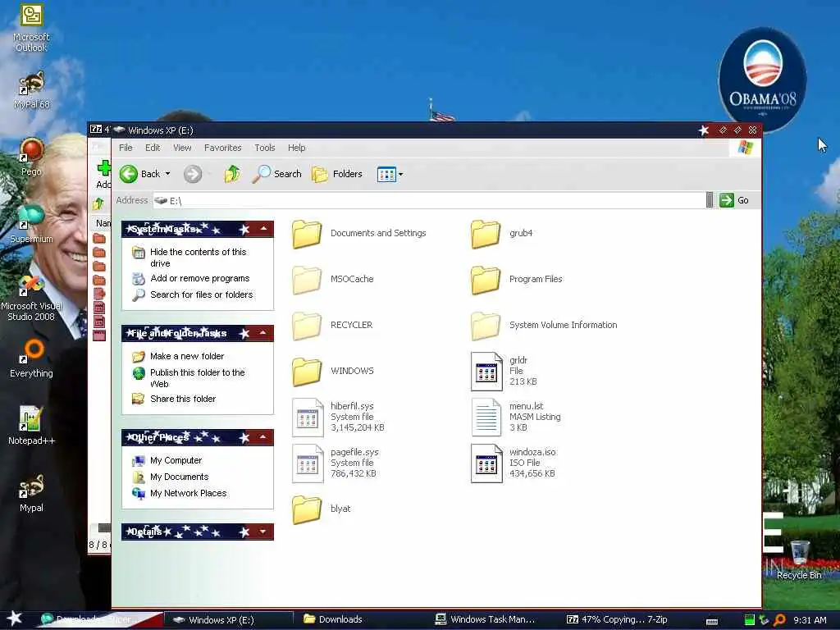840x630 pixels.
Task: Select the WINDOWS folder
Action: click(333, 371)
